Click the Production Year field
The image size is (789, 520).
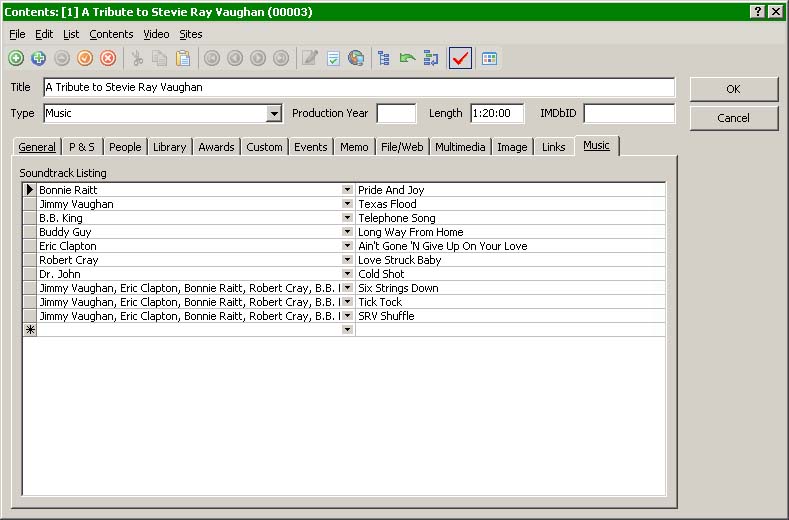point(397,113)
